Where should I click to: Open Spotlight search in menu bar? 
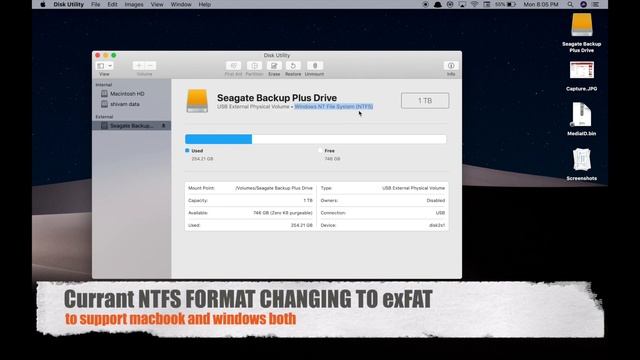click(x=570, y=4)
